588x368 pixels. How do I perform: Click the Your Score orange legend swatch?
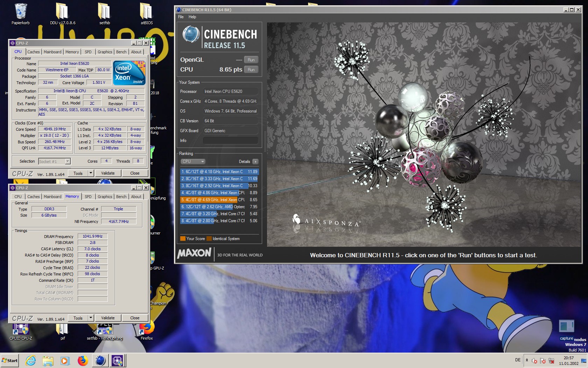click(183, 239)
